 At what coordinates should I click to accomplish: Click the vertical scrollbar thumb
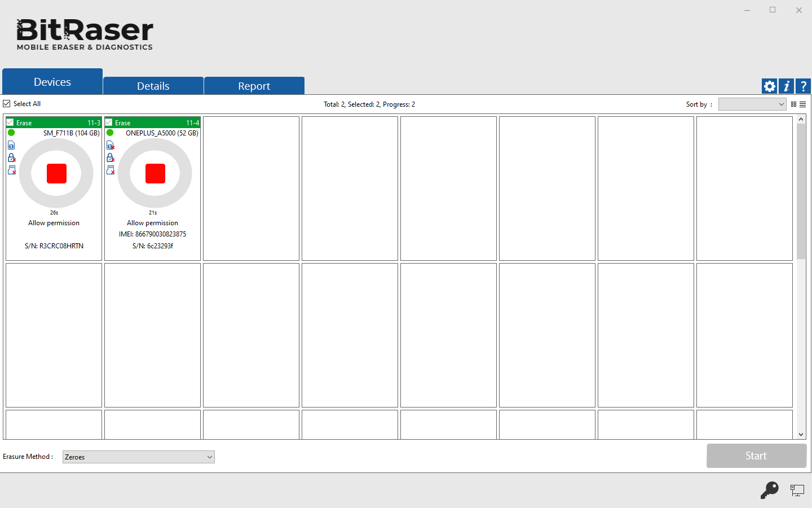(801, 192)
